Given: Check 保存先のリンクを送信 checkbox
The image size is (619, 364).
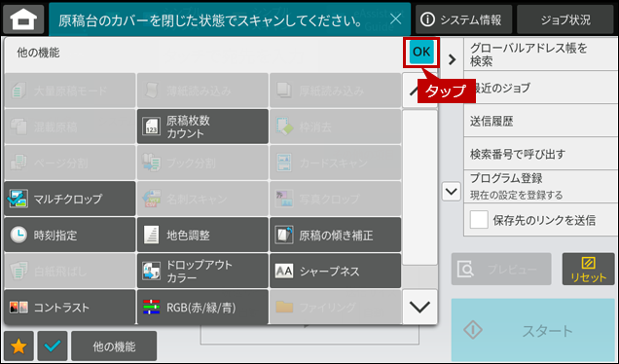Looking at the screenshot, I should (479, 220).
